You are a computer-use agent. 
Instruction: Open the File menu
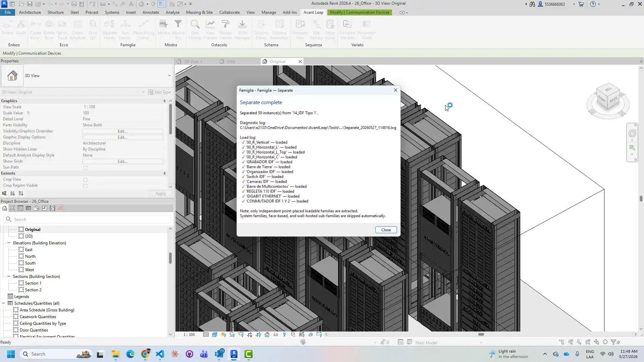point(8,12)
